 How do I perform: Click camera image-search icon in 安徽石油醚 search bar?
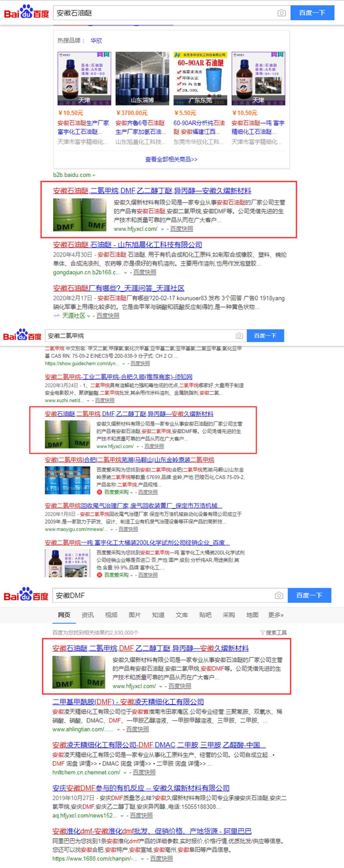[282, 13]
